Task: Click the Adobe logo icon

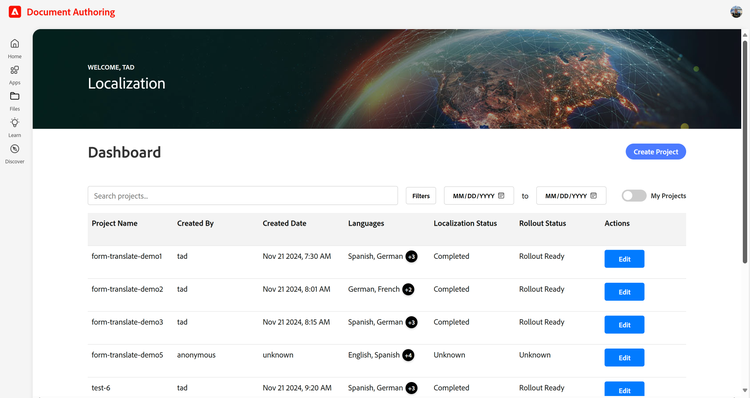Action: tap(15, 12)
